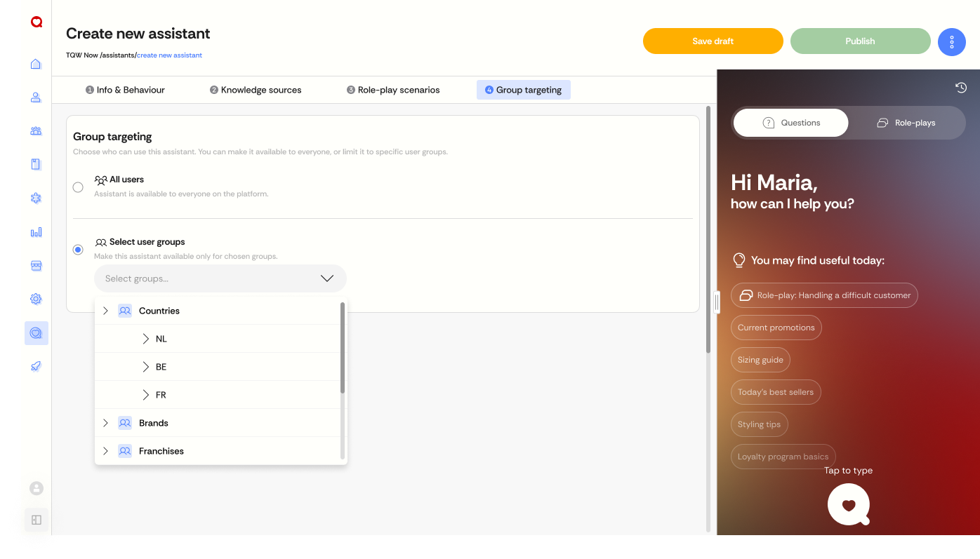Open the knowledge notebook icon in the sidebar
Screen dimensions: 980x559
pos(36,164)
